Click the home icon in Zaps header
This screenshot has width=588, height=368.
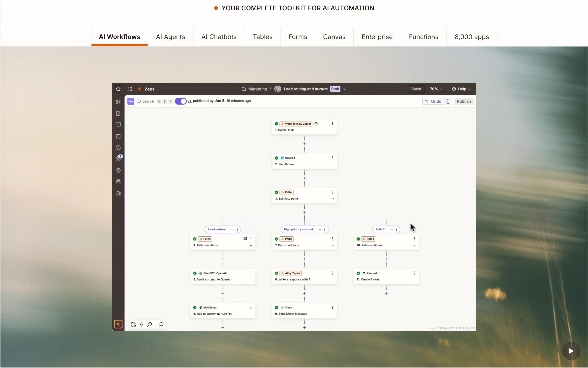[118, 89]
